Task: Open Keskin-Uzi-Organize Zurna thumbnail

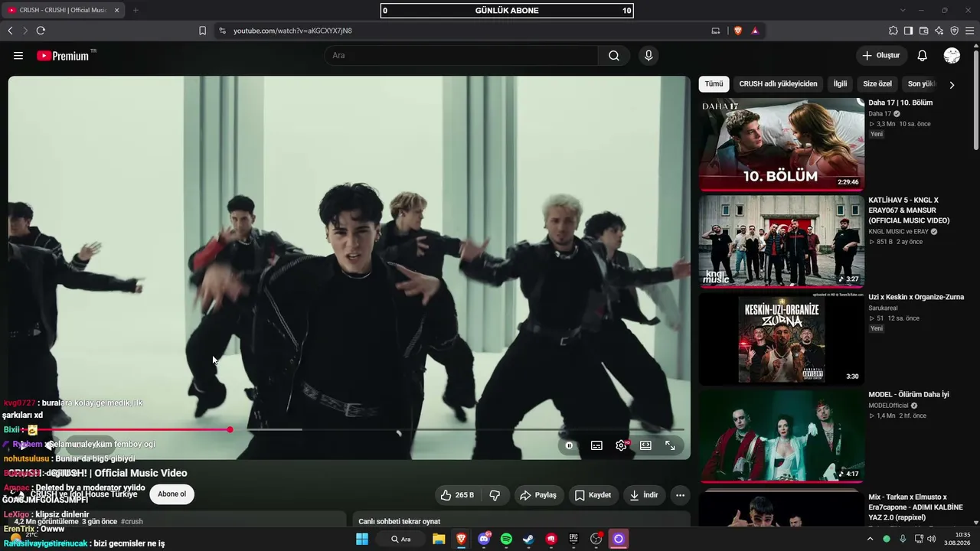Action: [782, 338]
